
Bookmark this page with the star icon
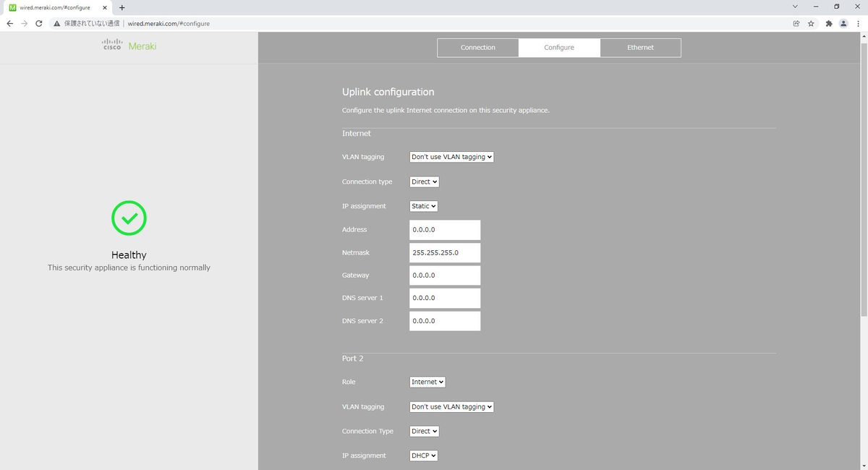tap(812, 23)
